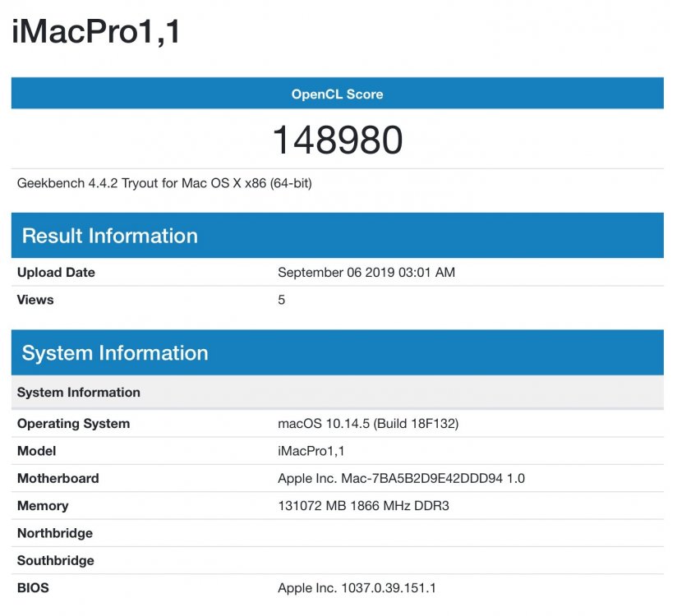
Task: Select Apple Inc. Mac-7BA5B2D9E42DDD94 1.0 value
Action: (402, 478)
